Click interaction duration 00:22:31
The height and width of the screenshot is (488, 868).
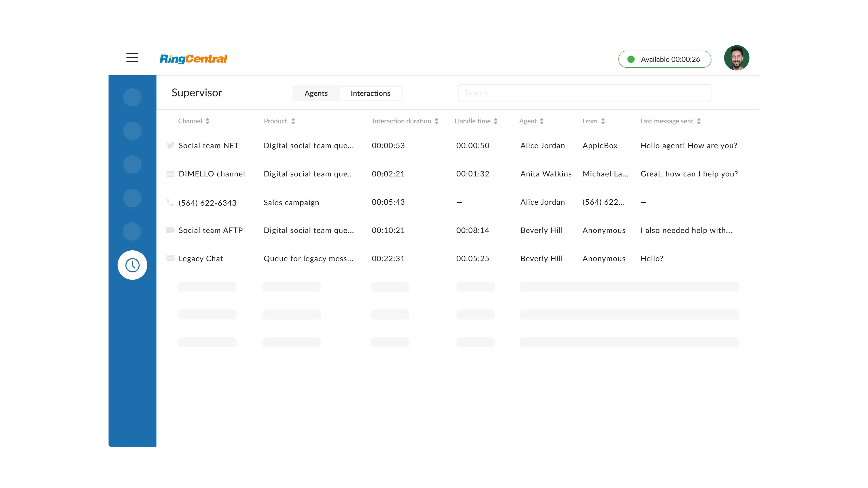click(388, 259)
